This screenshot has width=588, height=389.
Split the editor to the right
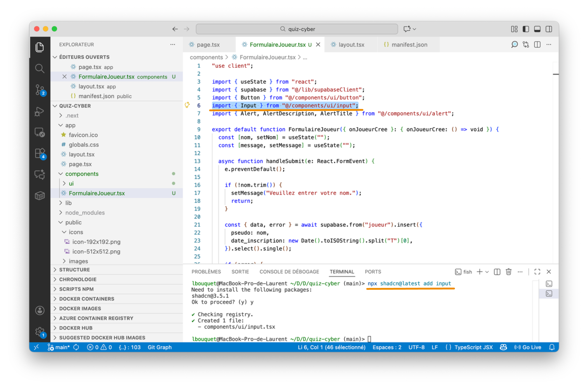coord(537,45)
